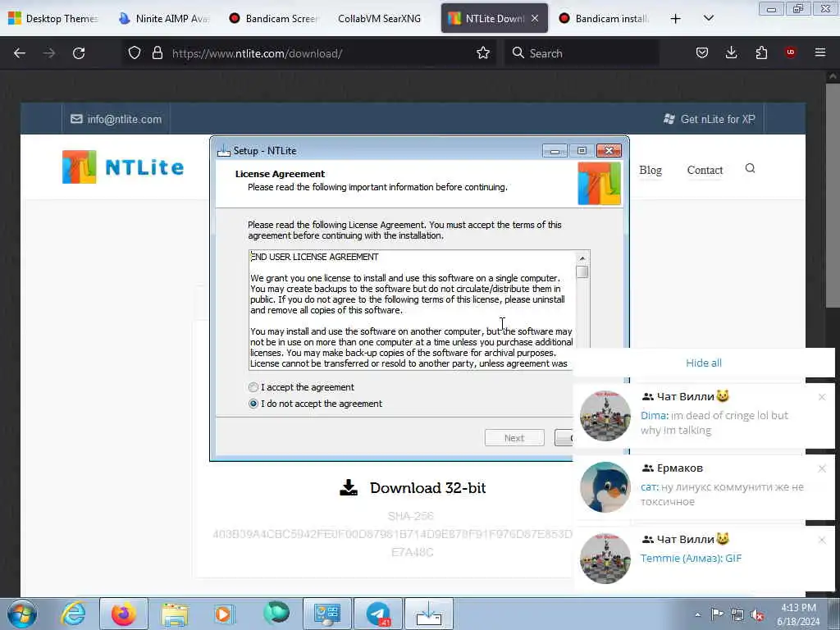
Task: Go back using the browser back arrow
Action: click(x=20, y=53)
